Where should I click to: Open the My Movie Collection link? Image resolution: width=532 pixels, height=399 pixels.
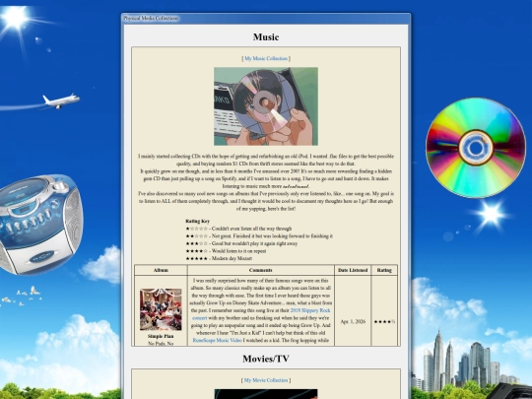266,380
